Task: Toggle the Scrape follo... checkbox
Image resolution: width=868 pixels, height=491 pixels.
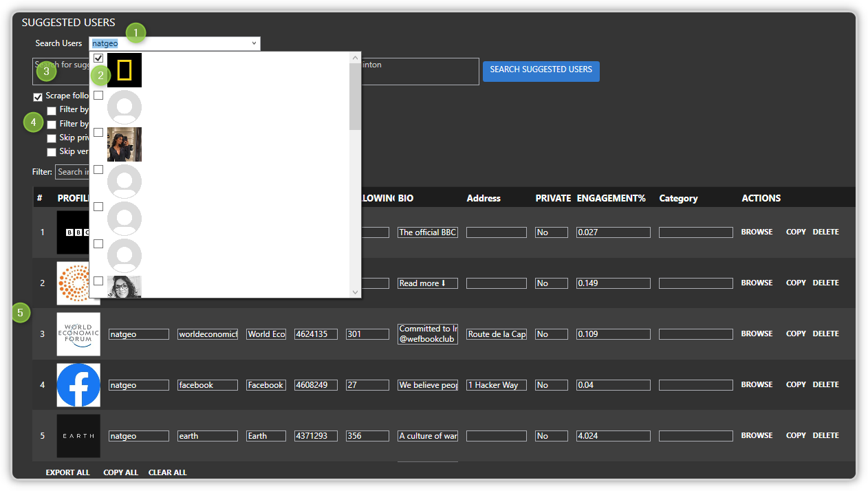Action: coord(38,97)
